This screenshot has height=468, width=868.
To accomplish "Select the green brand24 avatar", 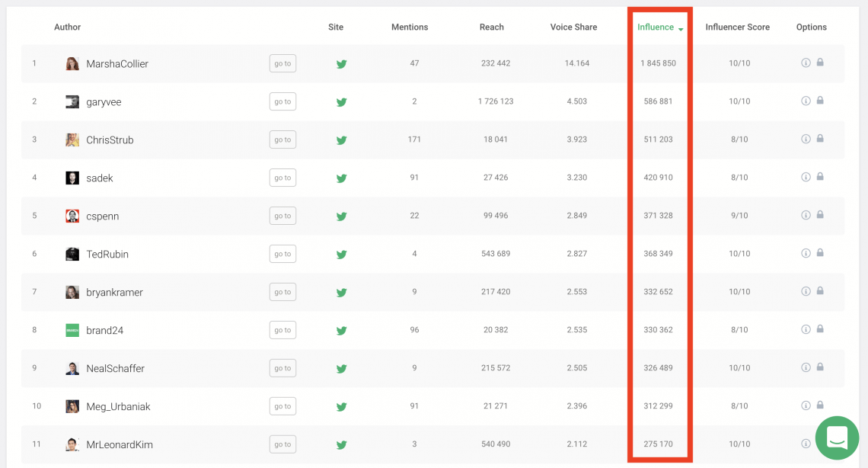I will point(72,331).
